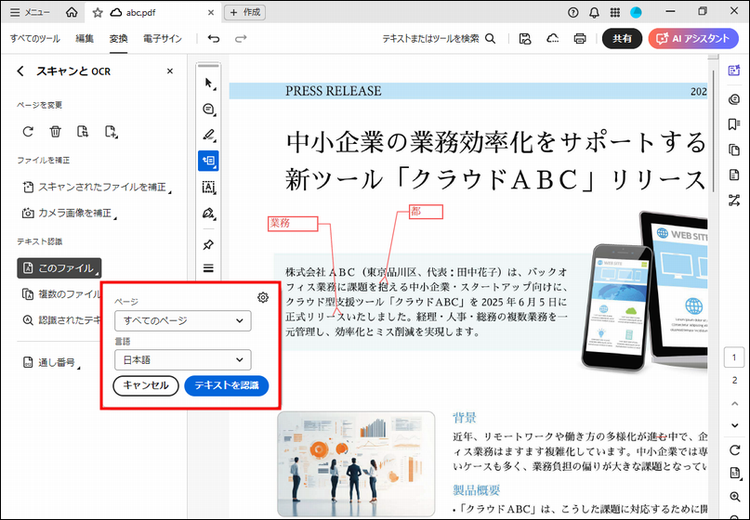750x520 pixels.
Task: Open the comments panel icon in right rail
Action: click(x=734, y=99)
